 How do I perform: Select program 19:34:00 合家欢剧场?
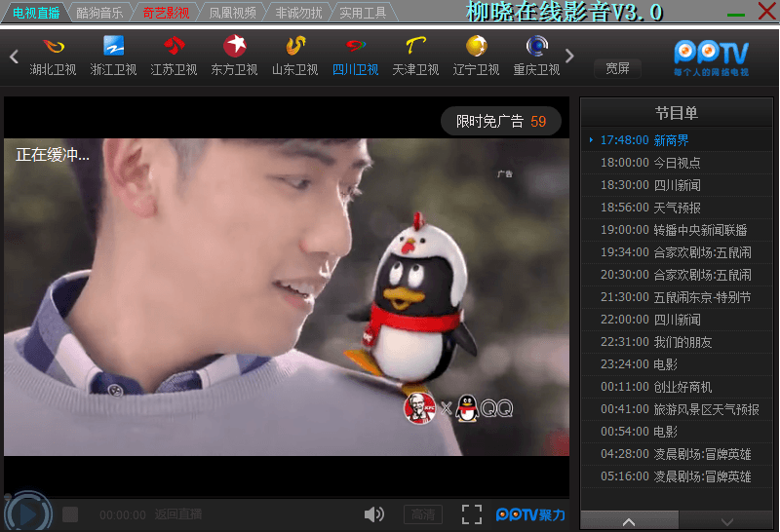(677, 252)
